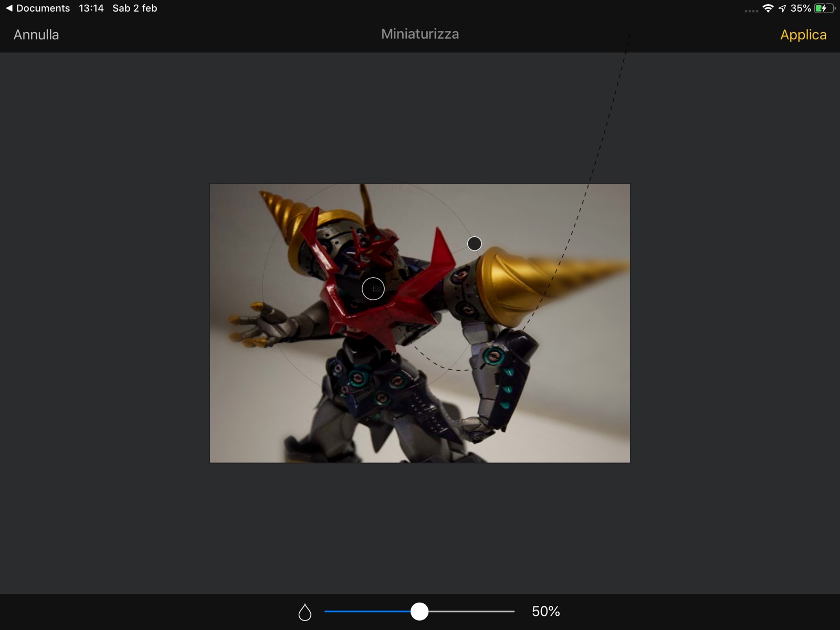840x630 pixels.
Task: Tap the location services arrow icon
Action: 782,8
